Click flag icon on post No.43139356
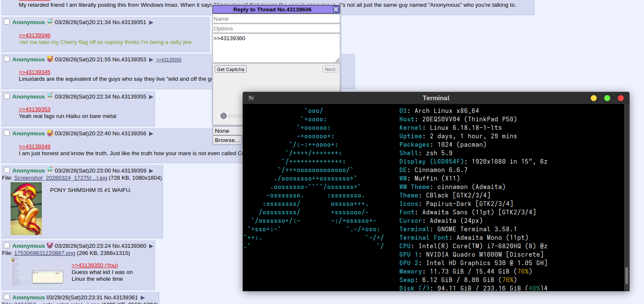Viewport: 644px width, 304px height. (x=50, y=133)
